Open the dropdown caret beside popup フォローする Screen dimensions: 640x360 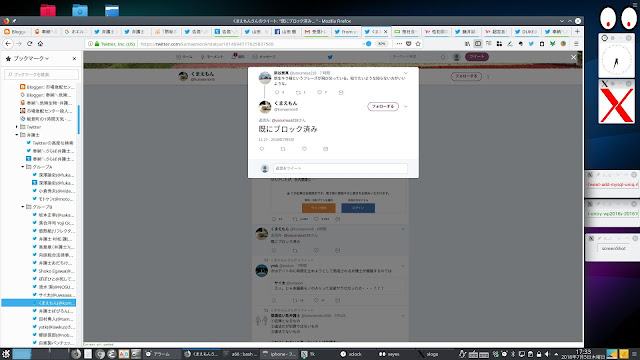pyautogui.click(x=406, y=107)
